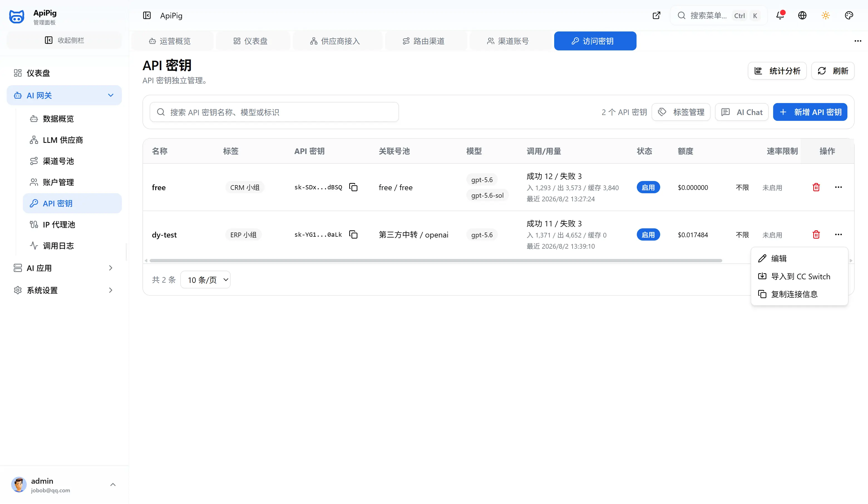Copy the free API key value

pyautogui.click(x=353, y=187)
